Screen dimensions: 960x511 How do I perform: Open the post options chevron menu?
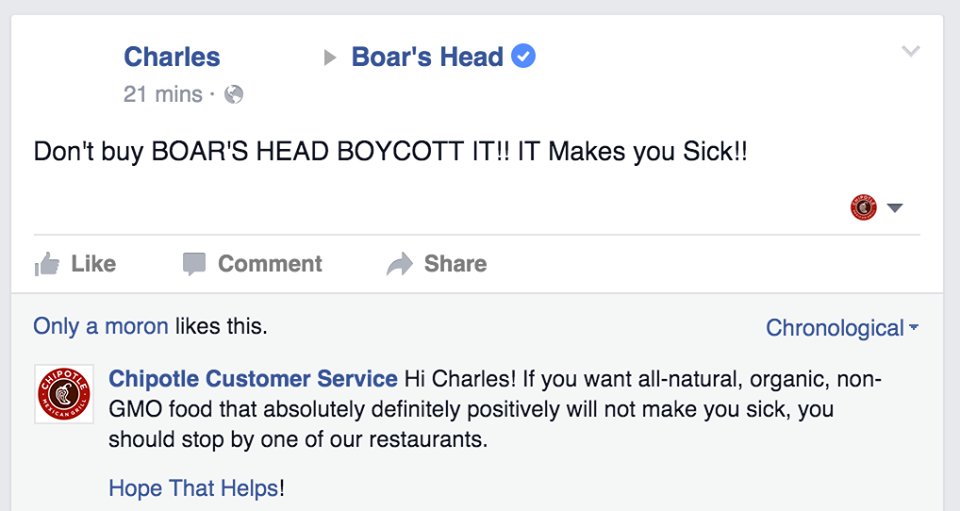911,51
